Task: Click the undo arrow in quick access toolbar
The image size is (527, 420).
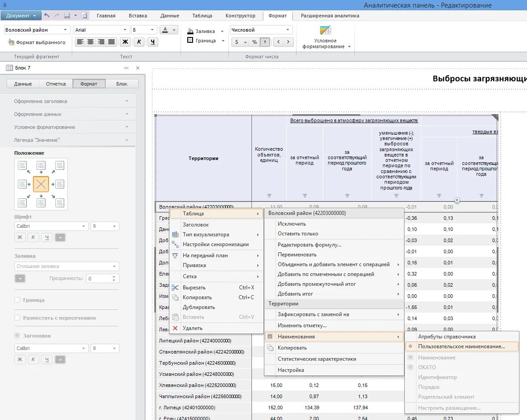Action: [47, 16]
